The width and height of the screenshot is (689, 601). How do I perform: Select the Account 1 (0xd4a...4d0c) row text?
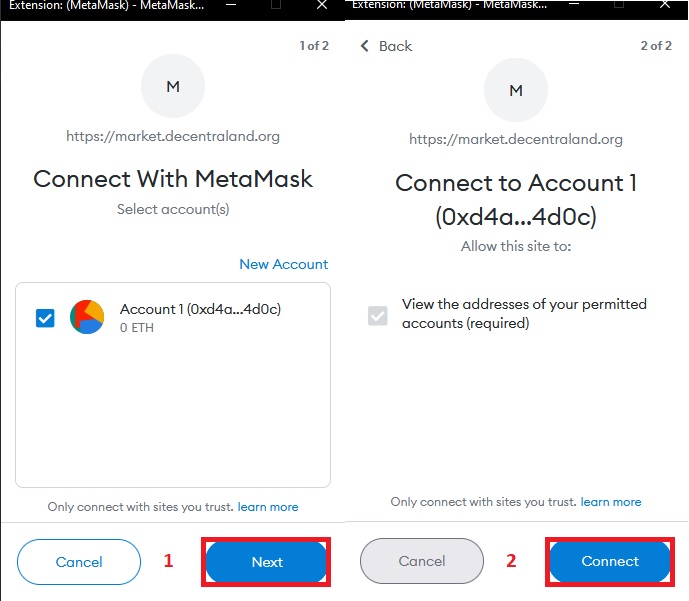coord(200,309)
